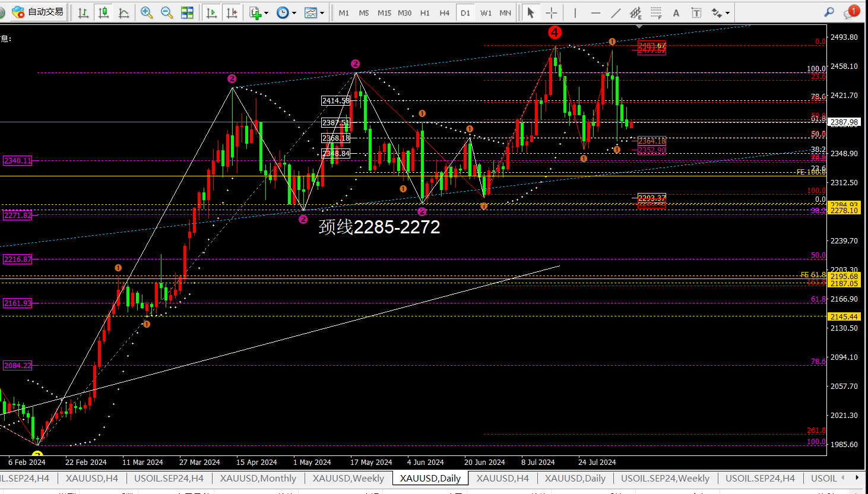
Task: Choose the text tool A
Action: coord(676,12)
